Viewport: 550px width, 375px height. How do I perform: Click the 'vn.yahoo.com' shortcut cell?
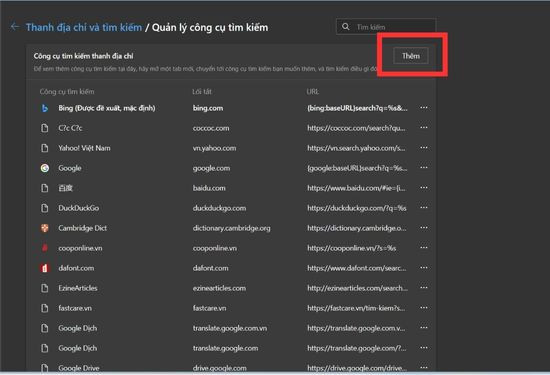point(214,148)
